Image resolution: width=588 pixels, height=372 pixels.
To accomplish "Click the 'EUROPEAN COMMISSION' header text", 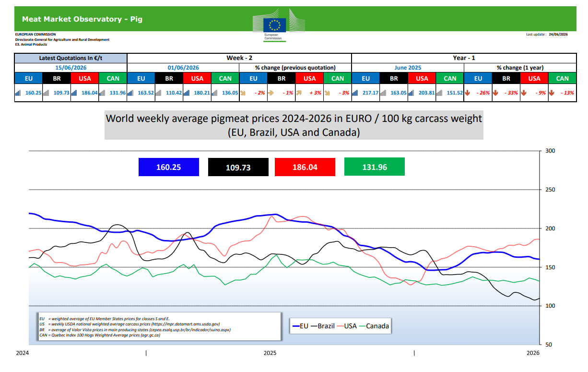I will click(x=35, y=35).
